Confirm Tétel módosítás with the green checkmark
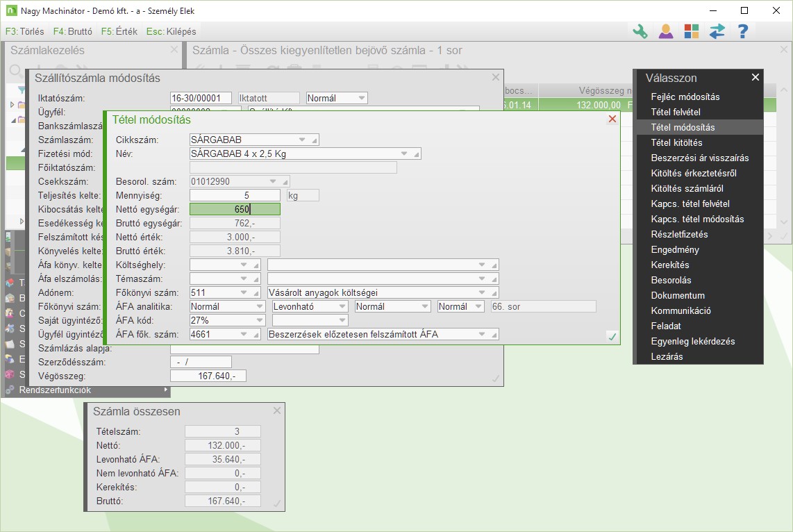Screen dimensions: 793x532 tap(612, 336)
